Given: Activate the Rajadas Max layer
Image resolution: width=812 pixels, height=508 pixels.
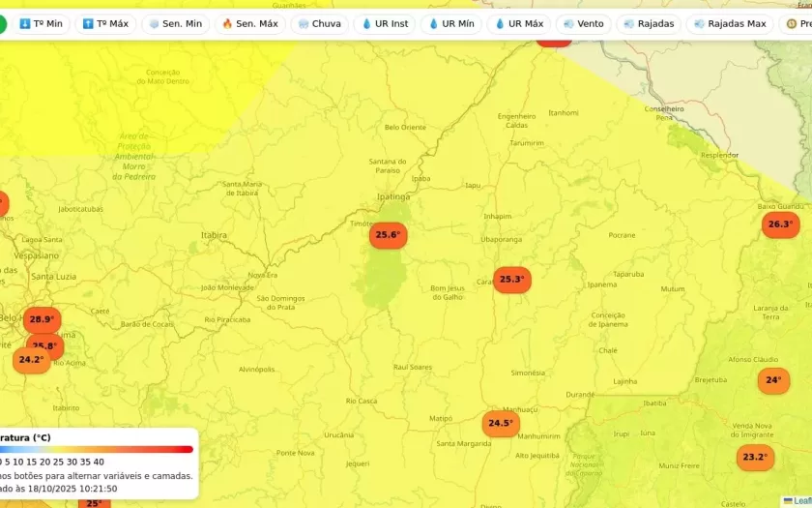Looking at the screenshot, I should coord(729,23).
